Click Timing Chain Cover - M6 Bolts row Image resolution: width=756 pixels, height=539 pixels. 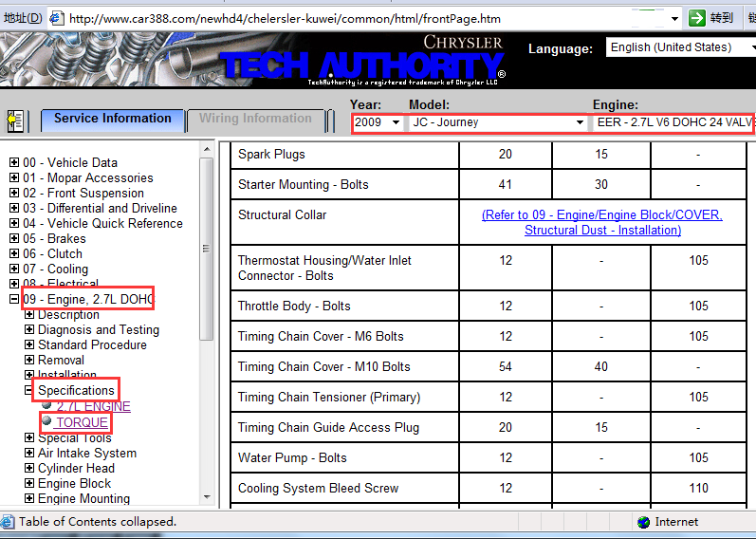click(321, 337)
